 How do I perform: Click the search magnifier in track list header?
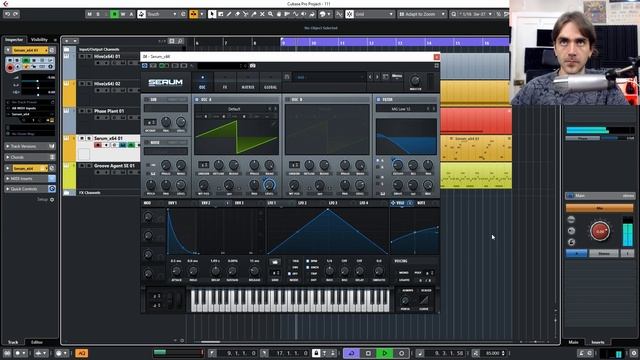[180, 41]
